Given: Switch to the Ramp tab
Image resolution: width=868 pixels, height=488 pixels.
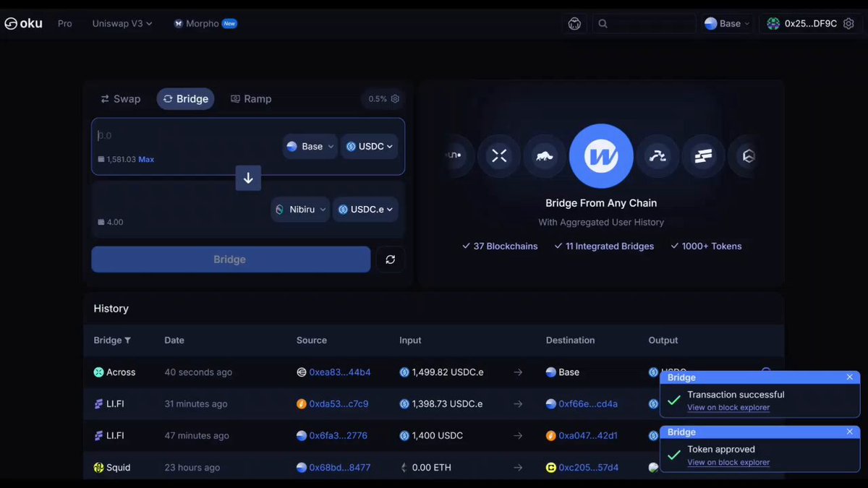Looking at the screenshot, I should [251, 99].
